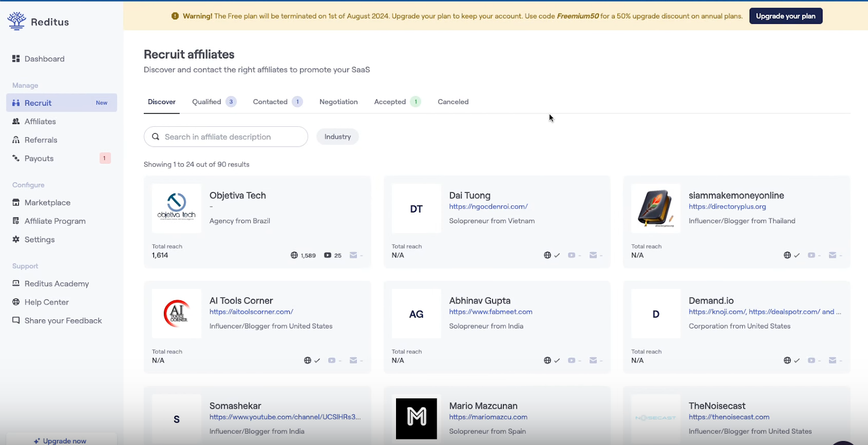
Task: Click the Demand.io card title
Action: (711, 300)
